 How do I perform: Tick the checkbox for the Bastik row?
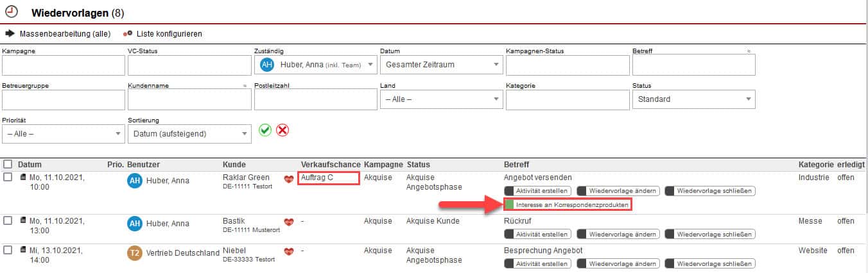pyautogui.click(x=8, y=220)
